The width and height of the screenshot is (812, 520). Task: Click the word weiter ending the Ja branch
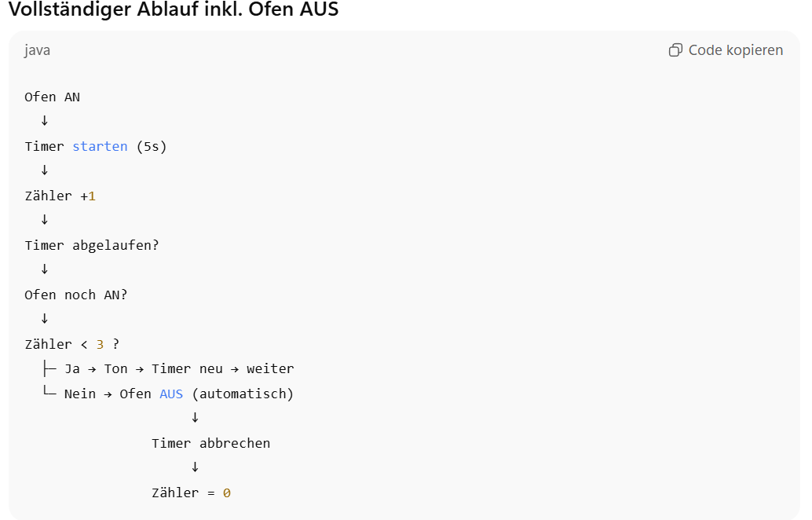point(270,369)
